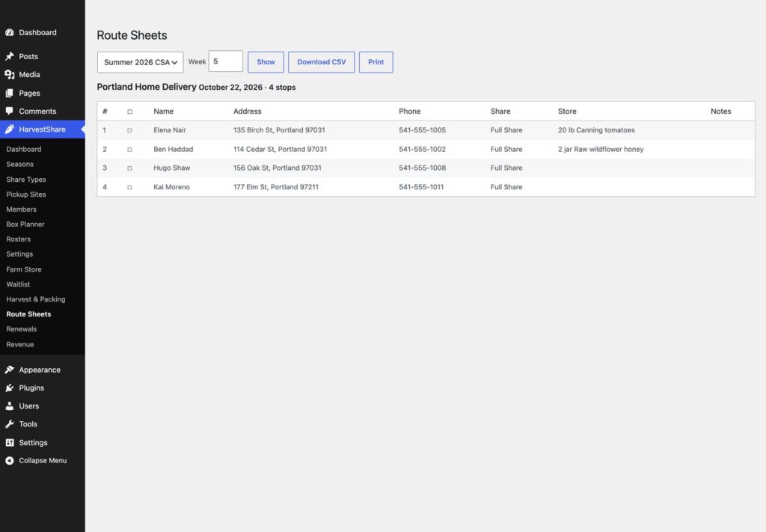Image resolution: width=766 pixels, height=532 pixels.
Task: Click the Comments bubble icon
Action: tap(9, 111)
